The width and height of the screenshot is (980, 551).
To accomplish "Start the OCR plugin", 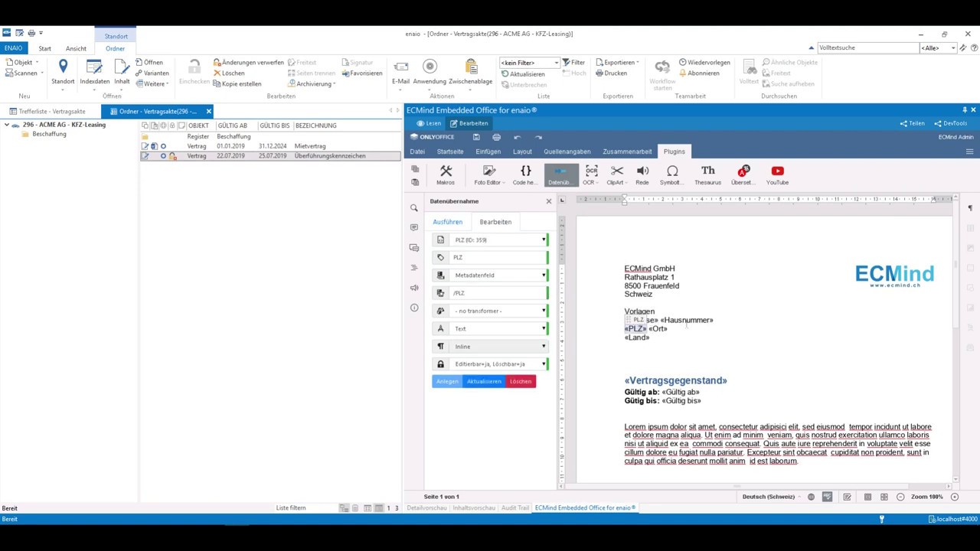I will 591,175.
